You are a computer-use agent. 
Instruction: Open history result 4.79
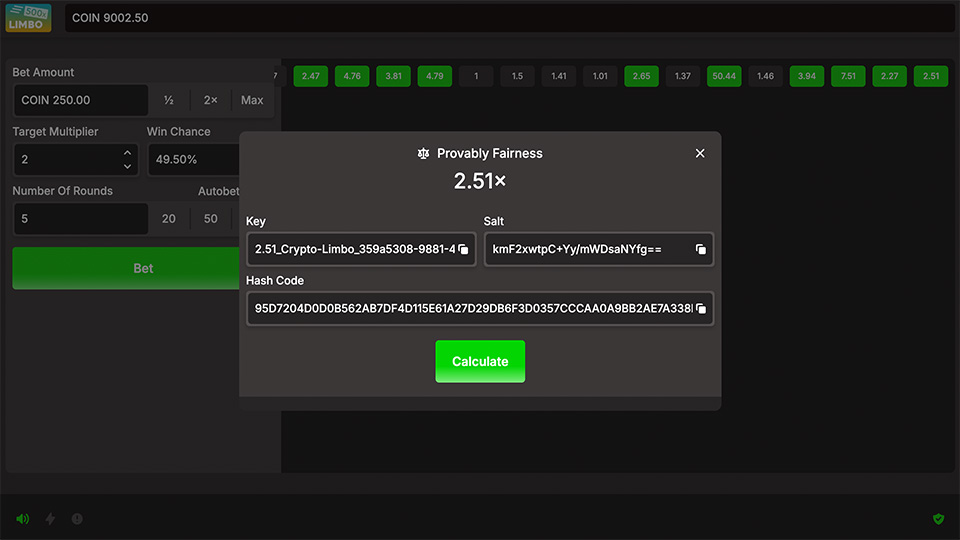(435, 76)
